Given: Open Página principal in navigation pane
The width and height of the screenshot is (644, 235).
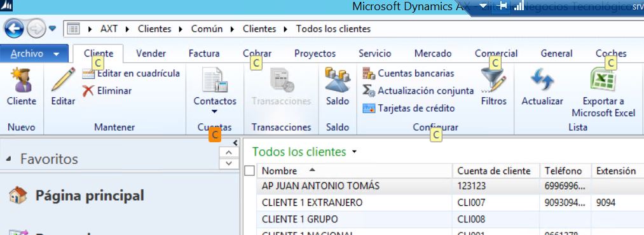Looking at the screenshot, I should click(x=90, y=196).
